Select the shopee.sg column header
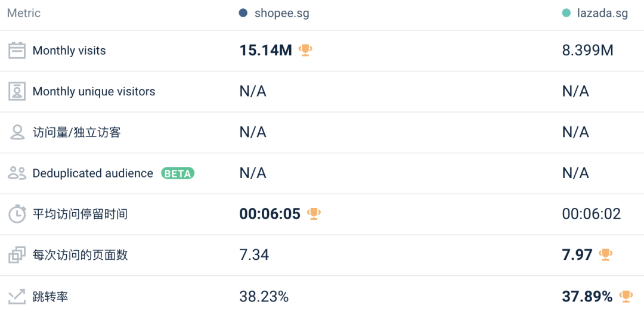644x317 pixels. 281,13
